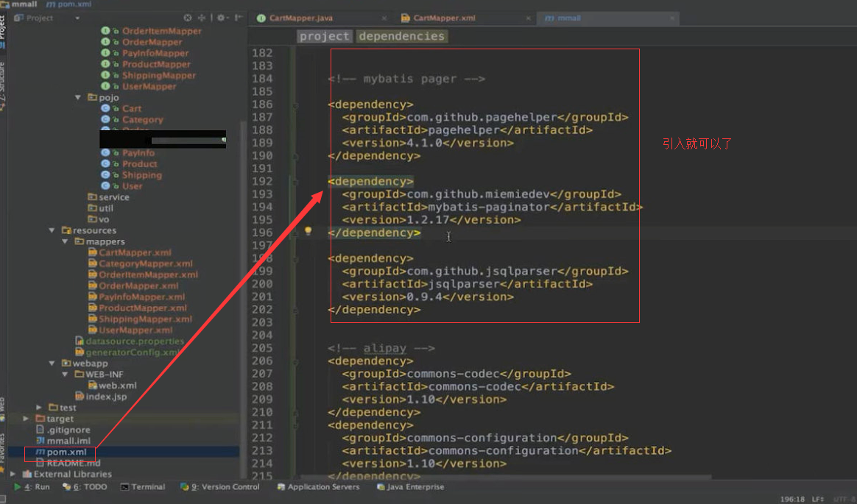
Task: Select UserMapper interface in tree
Action: coord(149,86)
